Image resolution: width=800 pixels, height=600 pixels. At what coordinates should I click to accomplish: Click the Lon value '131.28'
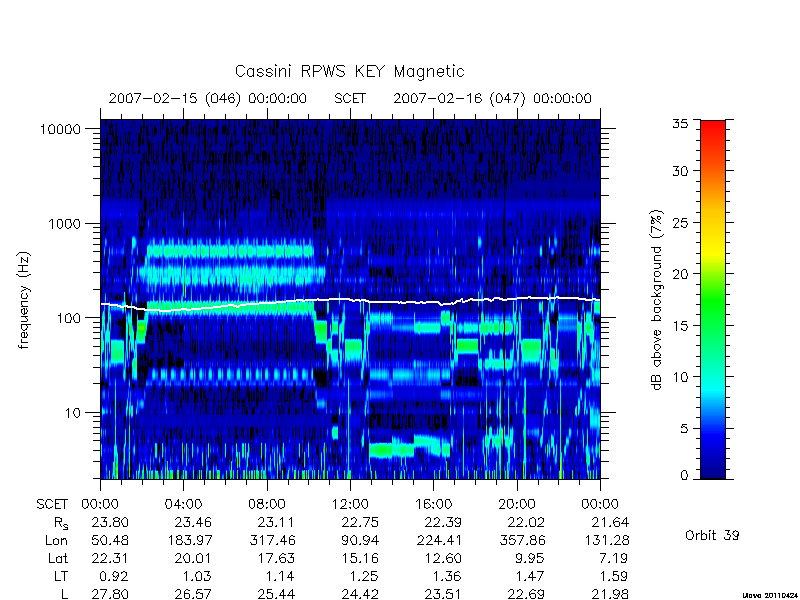[606, 540]
